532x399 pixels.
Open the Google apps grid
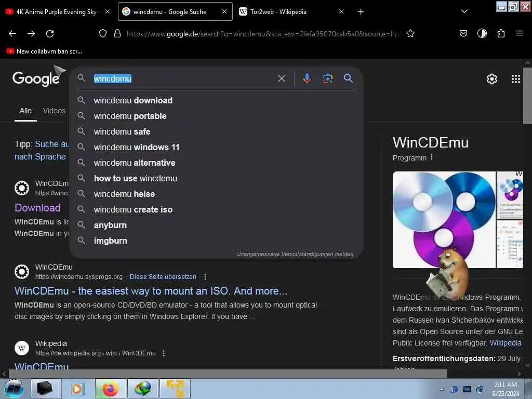click(x=516, y=79)
